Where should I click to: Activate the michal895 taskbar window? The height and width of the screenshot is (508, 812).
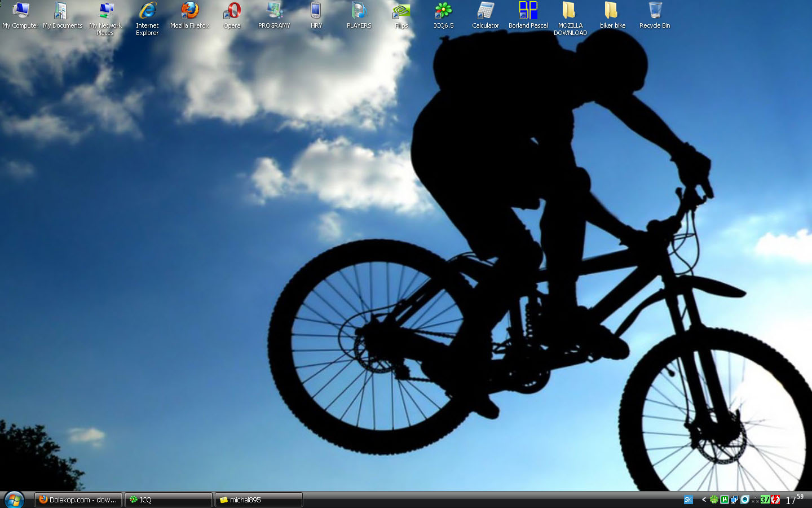[258, 500]
